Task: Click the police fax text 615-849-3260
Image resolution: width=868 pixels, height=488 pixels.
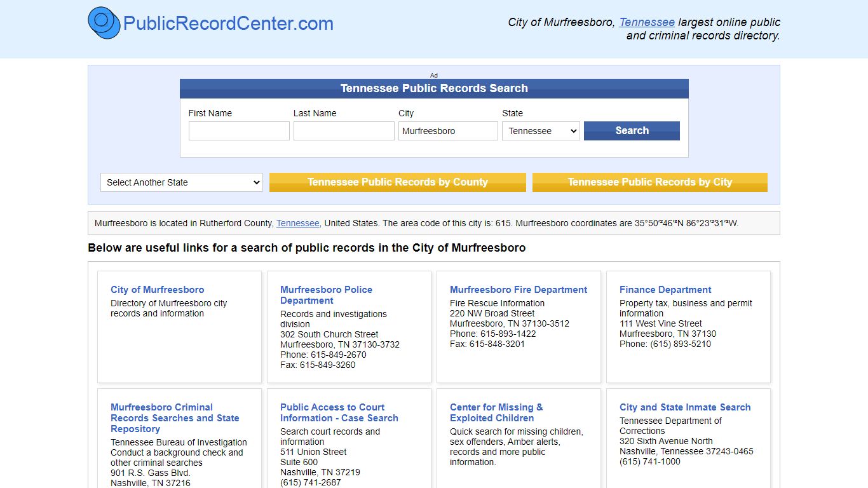Action: click(x=328, y=365)
